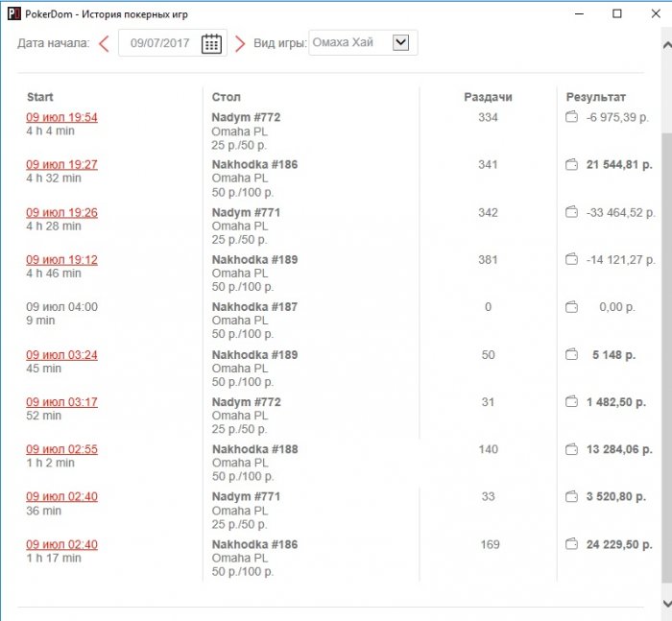Click wallet icon next to -14 121,27 р.
Screen dimensions: 672x621
571,259
